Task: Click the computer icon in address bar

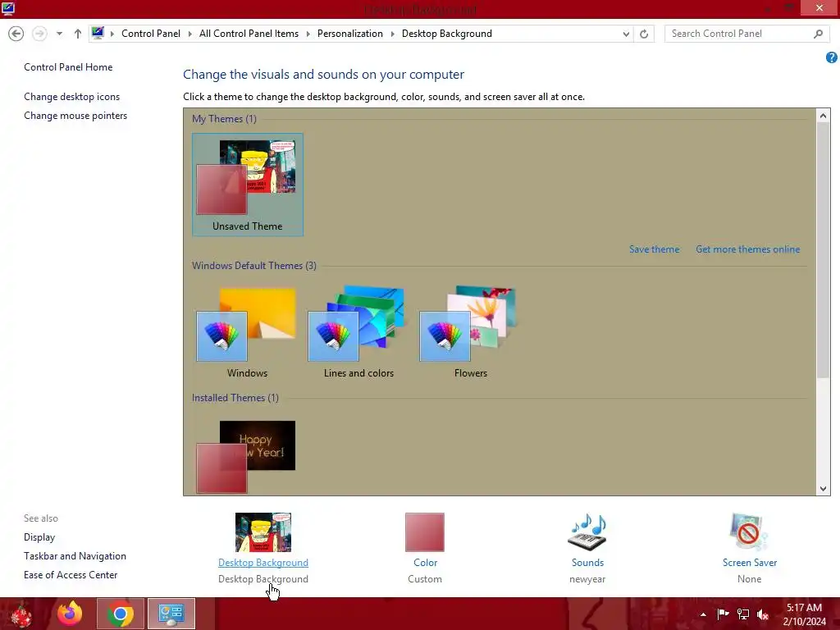Action: pos(98,33)
